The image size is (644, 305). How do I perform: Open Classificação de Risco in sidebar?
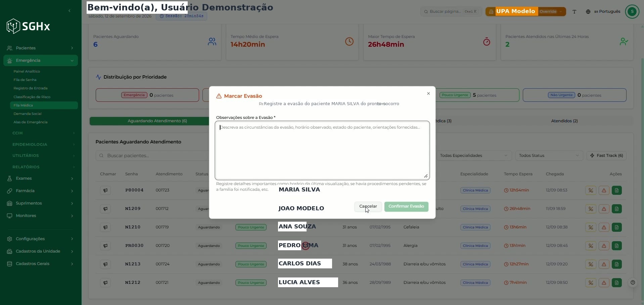(x=32, y=97)
